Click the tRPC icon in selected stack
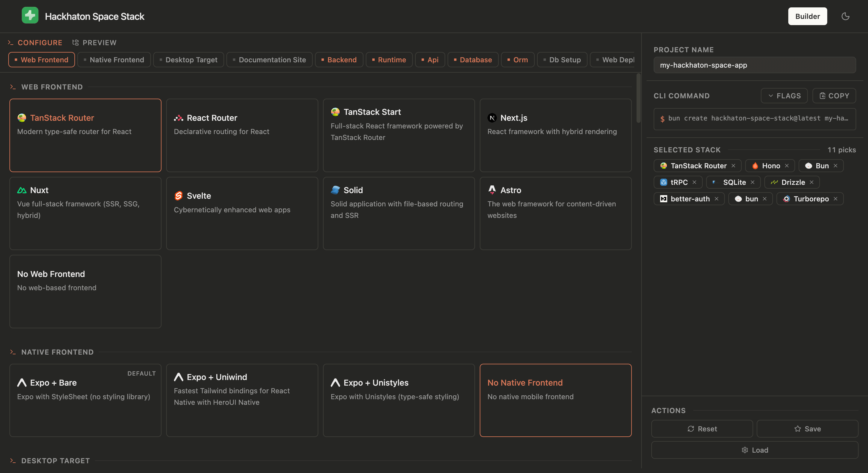Image resolution: width=868 pixels, height=473 pixels. (x=663, y=182)
